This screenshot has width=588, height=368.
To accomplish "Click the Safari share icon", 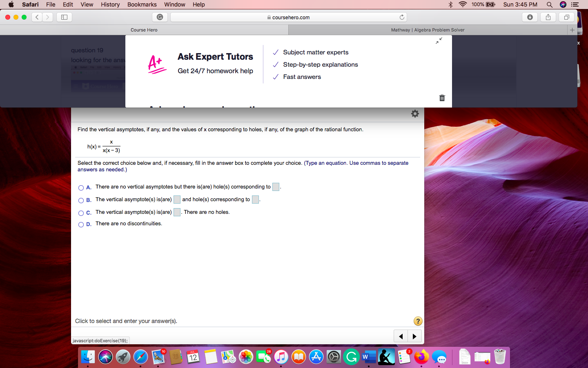I will (548, 17).
